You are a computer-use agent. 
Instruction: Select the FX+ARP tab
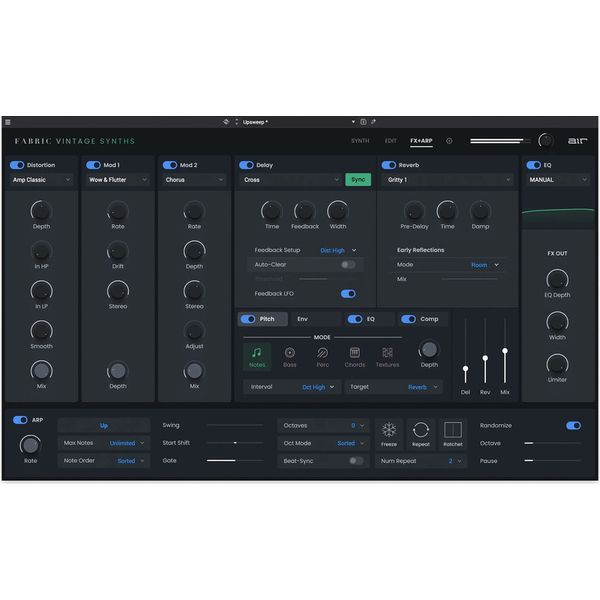[421, 141]
